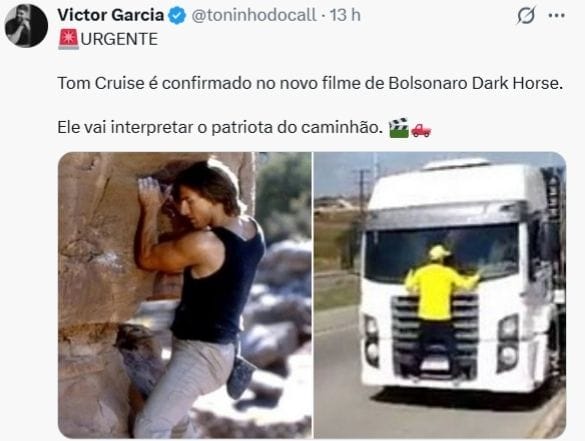Image resolution: width=585 pixels, height=441 pixels.
Task: Open Victor Garcia's round profile avatar
Action: tap(26, 25)
